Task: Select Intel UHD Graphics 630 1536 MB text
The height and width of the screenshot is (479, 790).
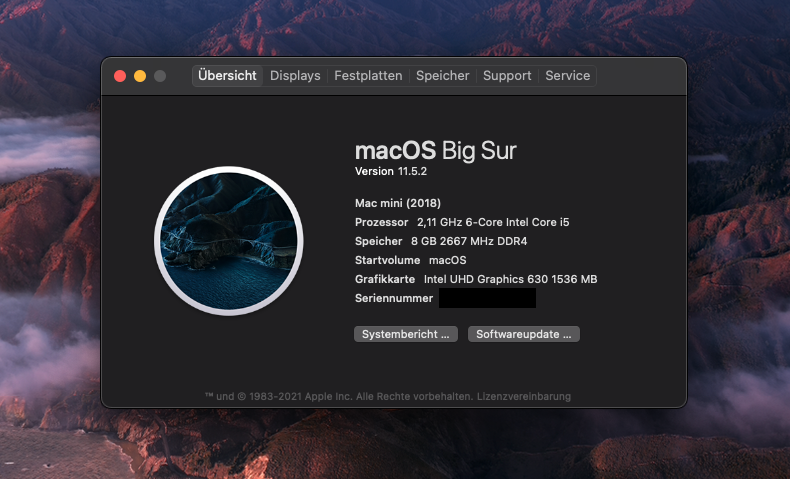Action: click(510, 279)
